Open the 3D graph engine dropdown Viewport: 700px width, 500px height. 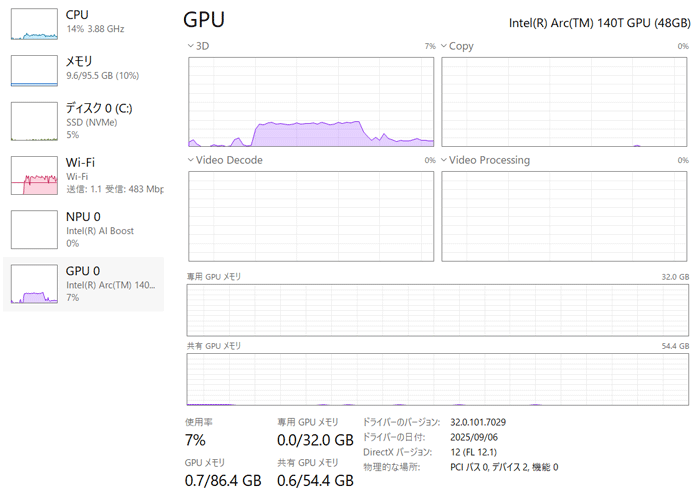pyautogui.click(x=192, y=46)
